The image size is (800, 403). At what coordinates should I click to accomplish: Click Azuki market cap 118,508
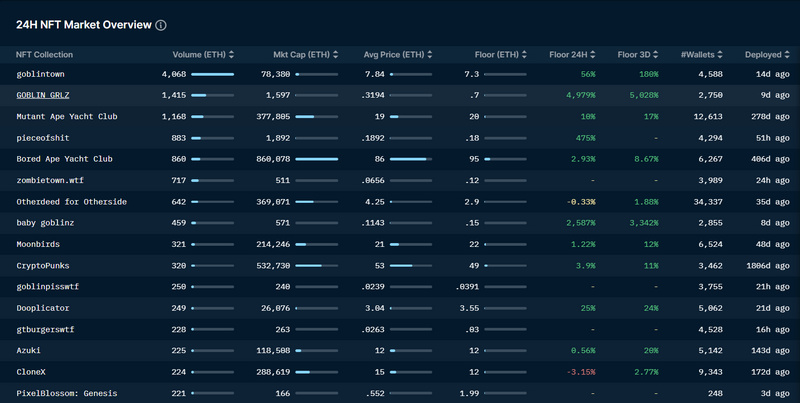coord(273,350)
